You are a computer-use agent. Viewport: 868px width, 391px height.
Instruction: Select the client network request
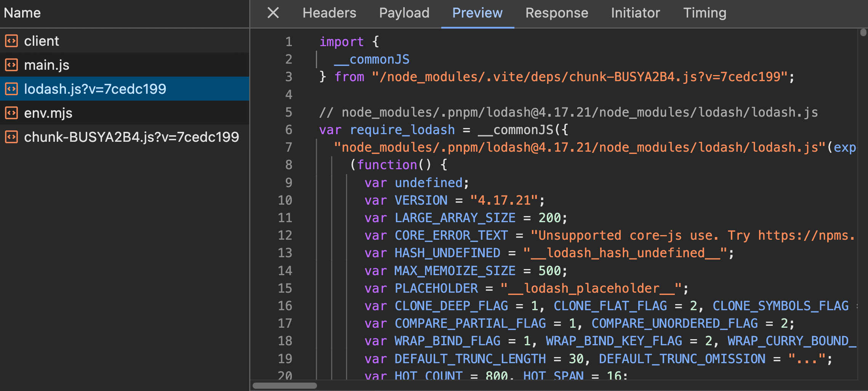point(42,40)
